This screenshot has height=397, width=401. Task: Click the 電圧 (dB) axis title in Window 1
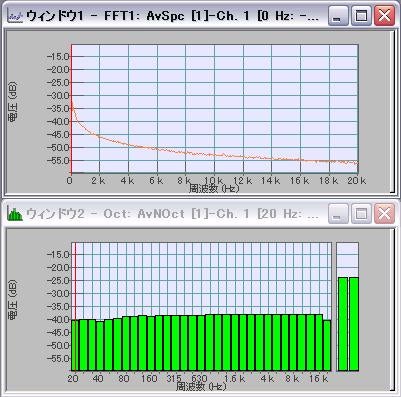pyautogui.click(x=13, y=102)
